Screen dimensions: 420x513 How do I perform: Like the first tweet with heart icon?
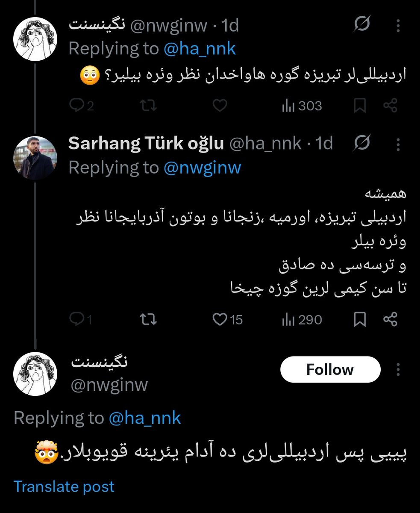click(x=220, y=106)
